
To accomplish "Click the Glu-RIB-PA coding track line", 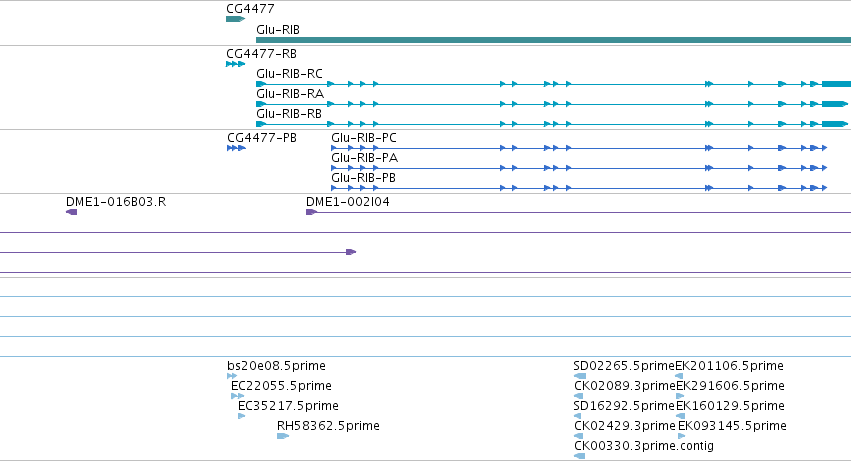I will tap(579, 168).
